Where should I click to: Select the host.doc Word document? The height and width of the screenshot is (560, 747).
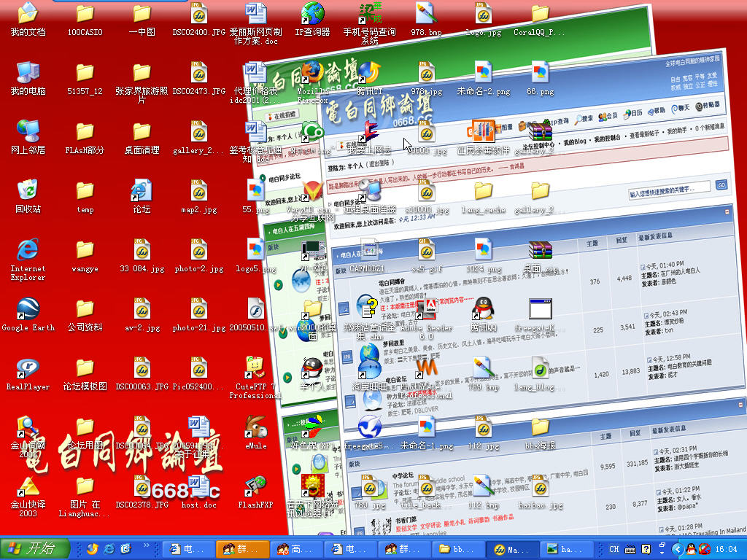198,486
